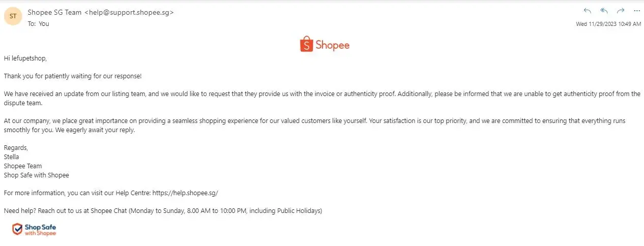
Task: Click the 'dispute team.' text line
Action: pos(23,103)
